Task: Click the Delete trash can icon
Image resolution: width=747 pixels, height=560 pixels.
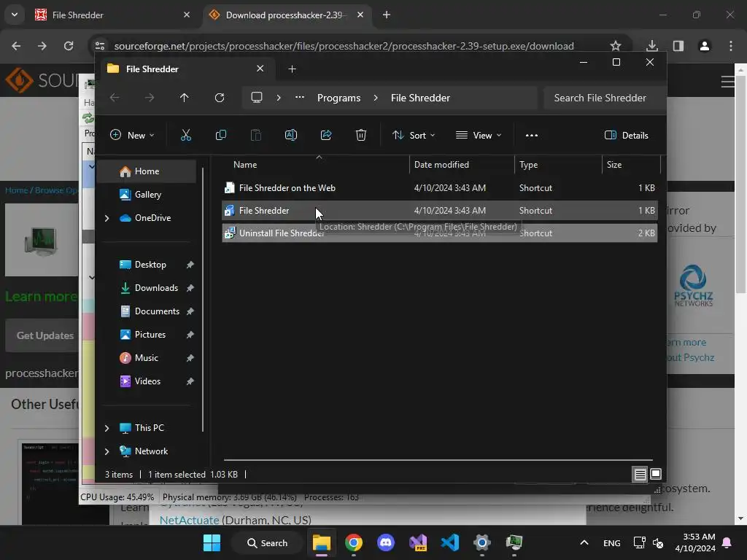Action: click(x=361, y=135)
